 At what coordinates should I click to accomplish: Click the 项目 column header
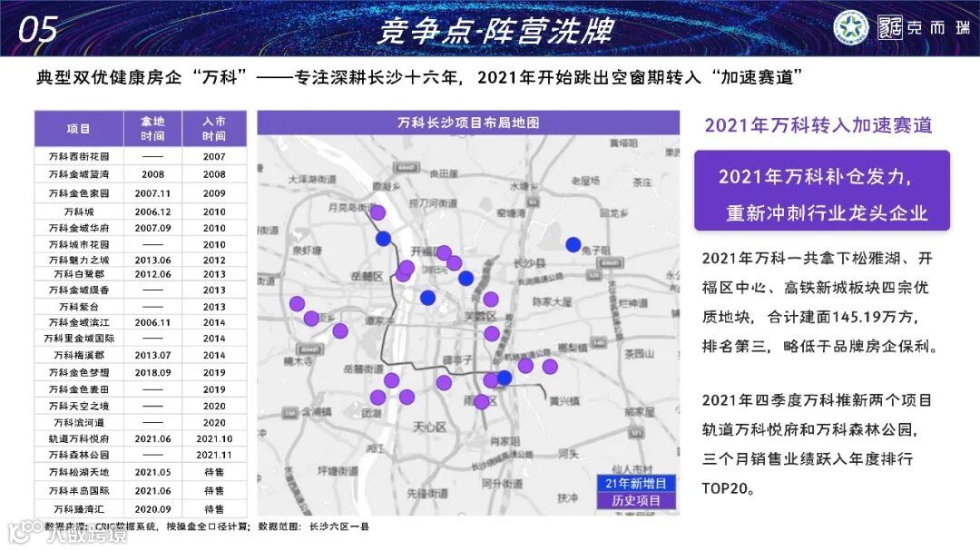(79, 128)
